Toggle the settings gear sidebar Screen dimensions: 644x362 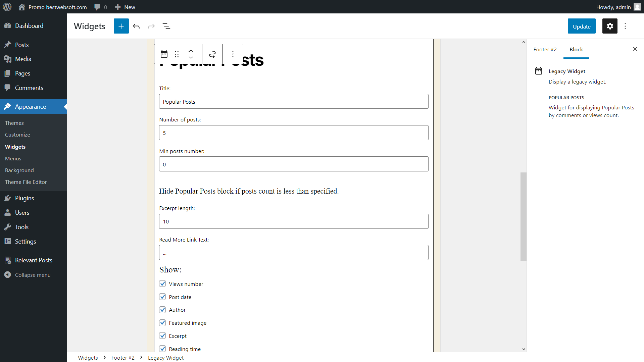[x=610, y=26]
